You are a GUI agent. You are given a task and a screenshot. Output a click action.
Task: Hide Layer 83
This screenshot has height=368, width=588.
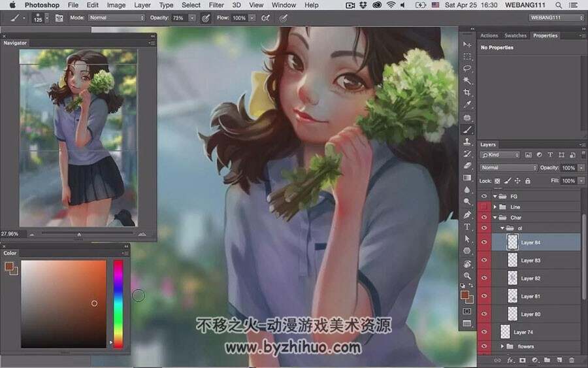[484, 260]
